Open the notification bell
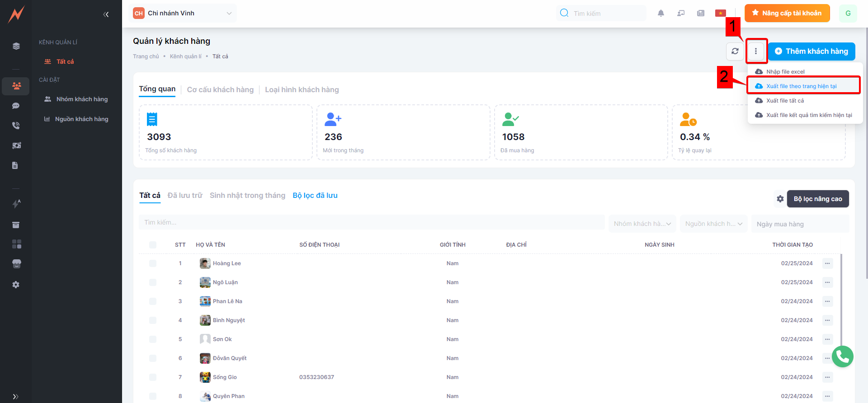 660,13
